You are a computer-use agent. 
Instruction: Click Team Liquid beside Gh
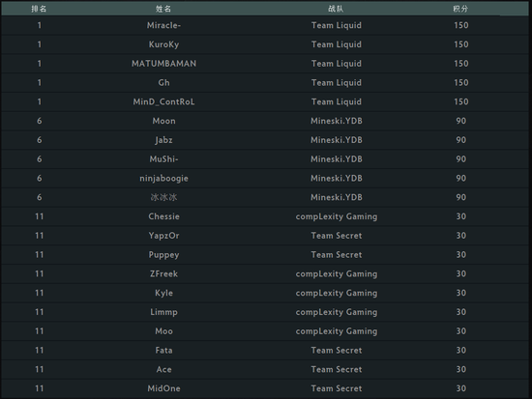(337, 83)
